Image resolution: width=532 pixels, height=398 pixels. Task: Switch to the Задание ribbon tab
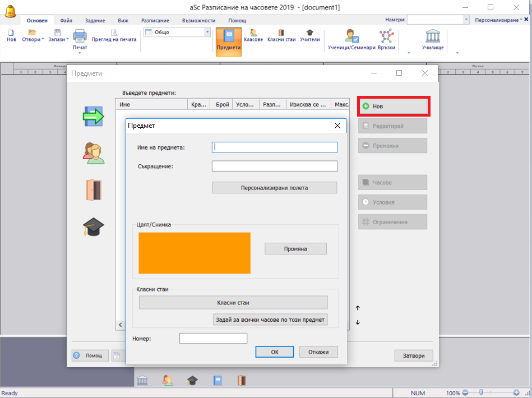95,20
